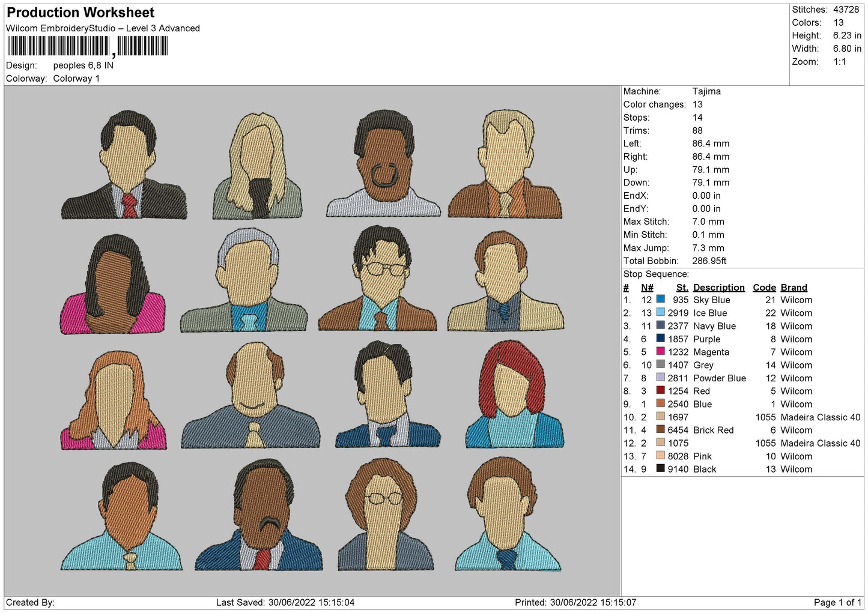
Task: Click the blond man in brown jacket
Action: 505,163
